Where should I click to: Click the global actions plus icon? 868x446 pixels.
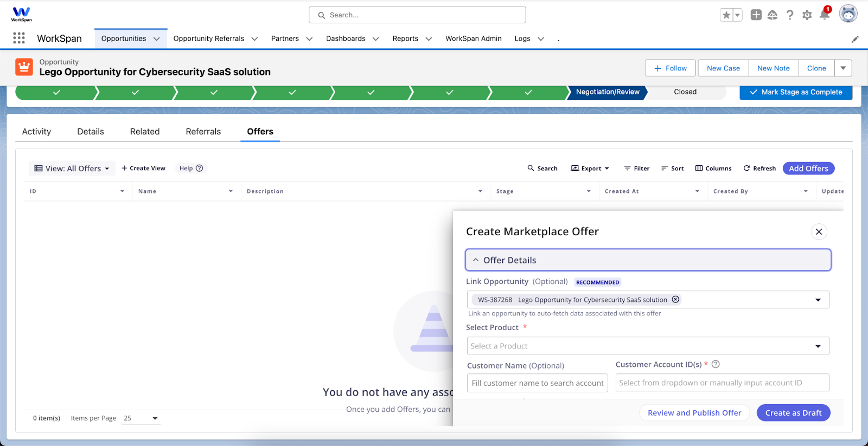click(x=756, y=15)
